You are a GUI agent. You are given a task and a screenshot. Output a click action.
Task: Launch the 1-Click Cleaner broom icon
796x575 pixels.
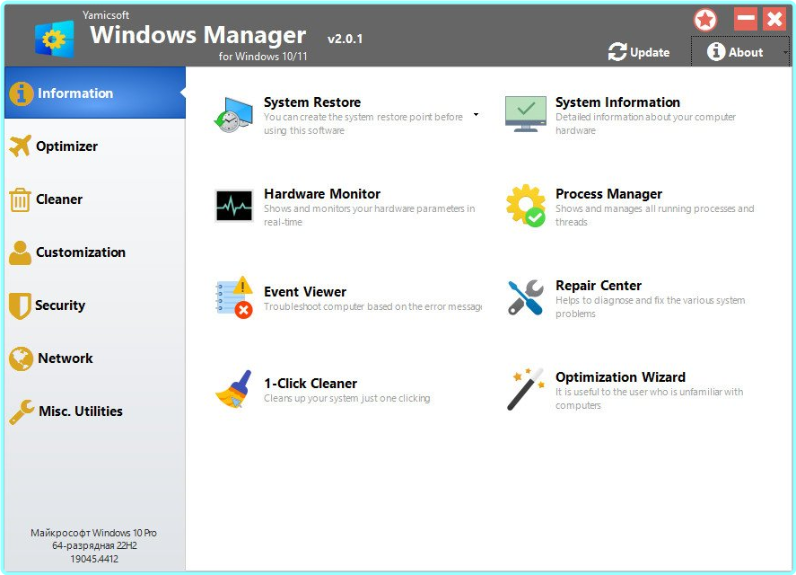[234, 390]
